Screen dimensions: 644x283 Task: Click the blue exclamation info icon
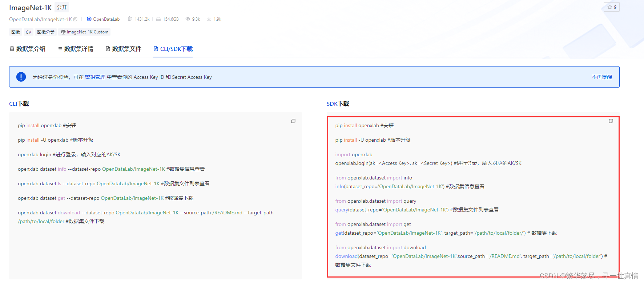[x=21, y=77]
